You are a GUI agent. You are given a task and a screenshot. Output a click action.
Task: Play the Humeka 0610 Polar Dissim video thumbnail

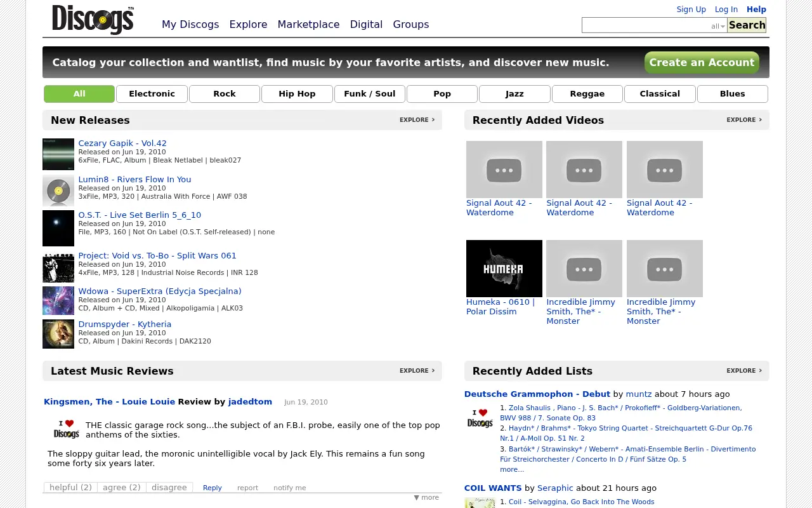504,269
